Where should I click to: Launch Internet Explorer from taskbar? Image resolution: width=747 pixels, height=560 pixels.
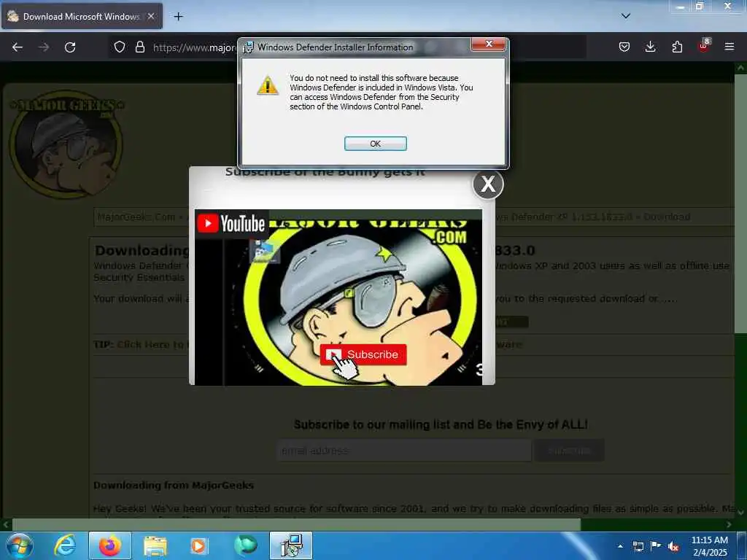point(65,545)
